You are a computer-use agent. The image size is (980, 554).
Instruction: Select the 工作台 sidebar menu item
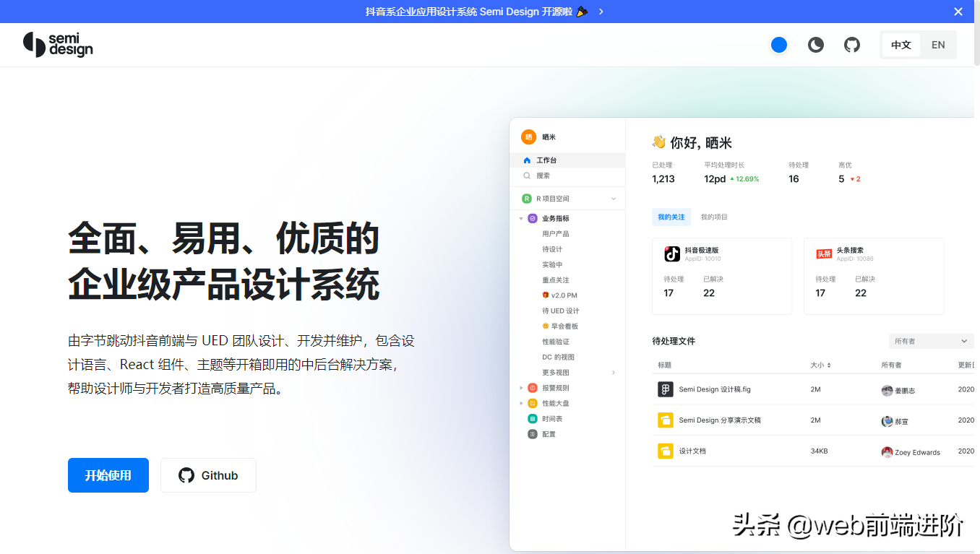[567, 160]
